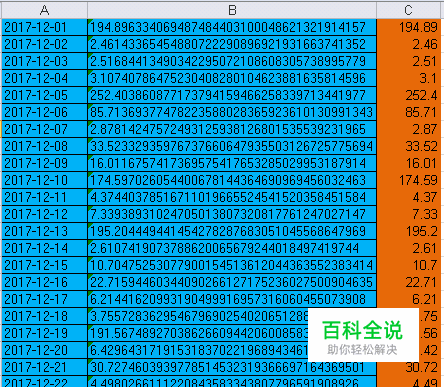This screenshot has width=444, height=387.
Task: Select column C header
Action: [x=408, y=10]
